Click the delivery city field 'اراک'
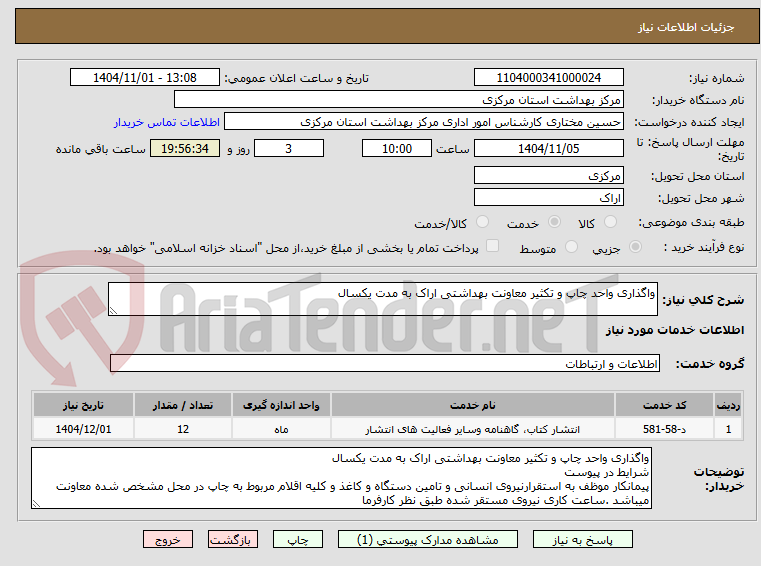Screen dimensions: 761x566 [x=548, y=198]
